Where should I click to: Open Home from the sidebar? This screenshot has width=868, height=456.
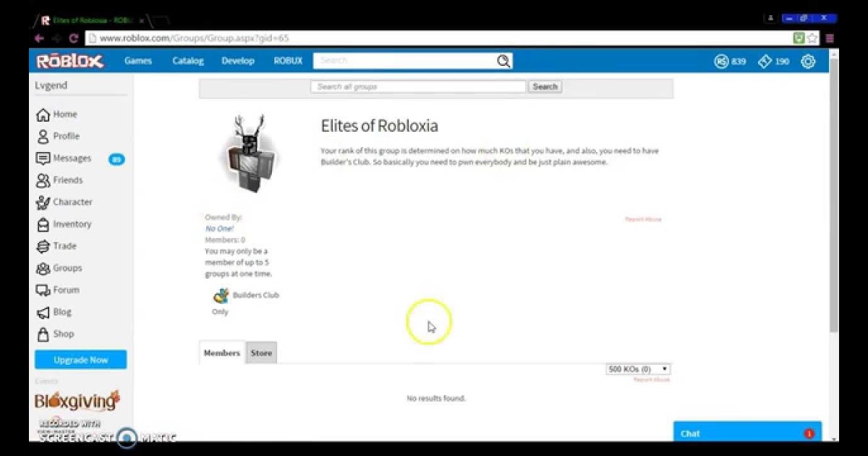[x=56, y=114]
